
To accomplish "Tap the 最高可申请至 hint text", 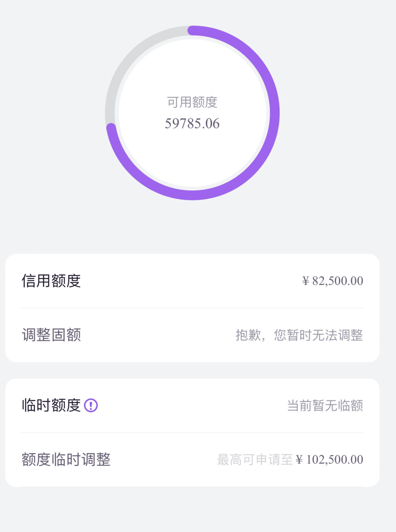I will [255, 459].
